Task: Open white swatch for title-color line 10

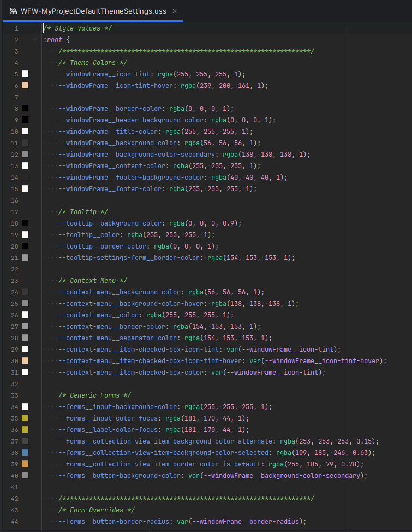Action: (25, 131)
